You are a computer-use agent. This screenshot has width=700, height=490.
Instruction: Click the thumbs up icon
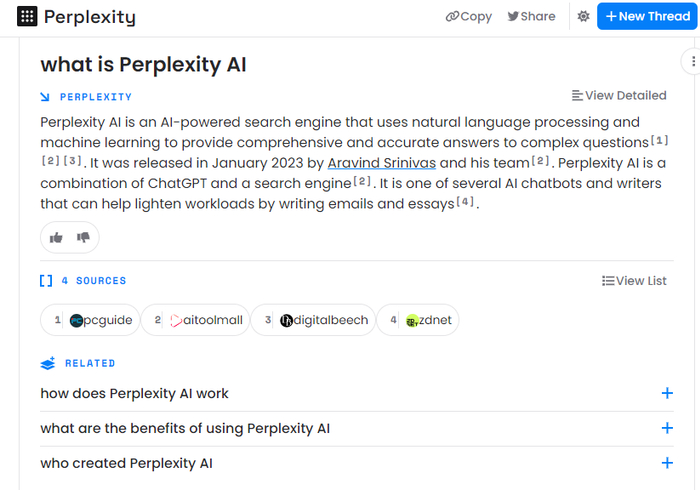56,237
